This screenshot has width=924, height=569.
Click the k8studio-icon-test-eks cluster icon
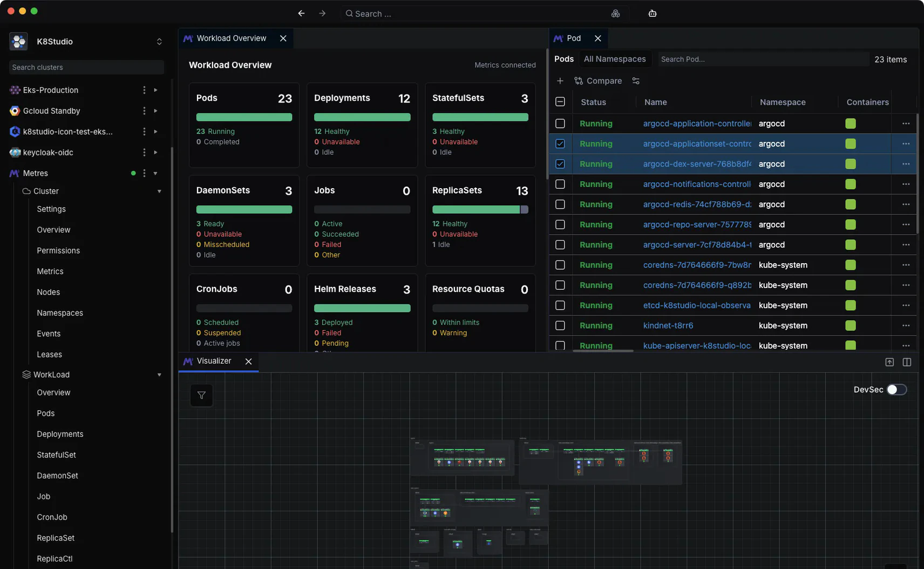click(x=15, y=132)
